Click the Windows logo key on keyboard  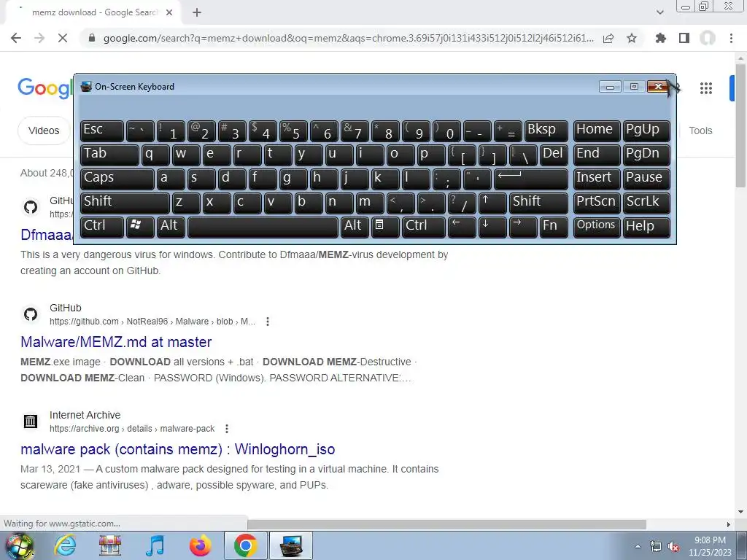click(140, 227)
